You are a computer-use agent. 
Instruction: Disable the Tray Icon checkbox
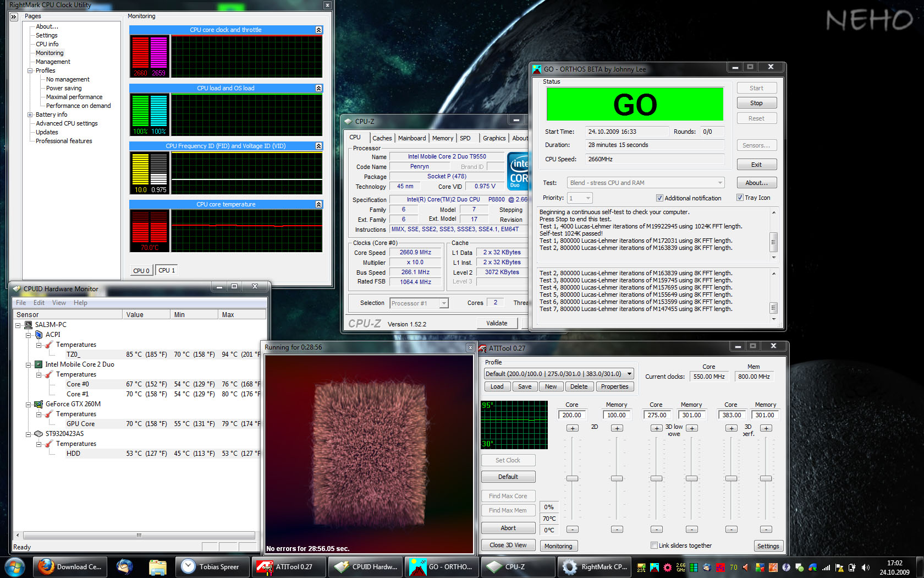click(x=740, y=198)
